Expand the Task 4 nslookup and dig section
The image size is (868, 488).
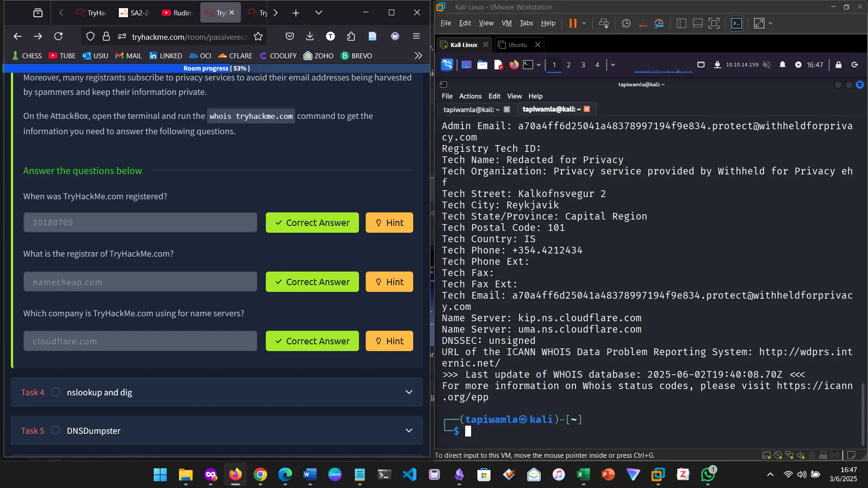(x=409, y=392)
